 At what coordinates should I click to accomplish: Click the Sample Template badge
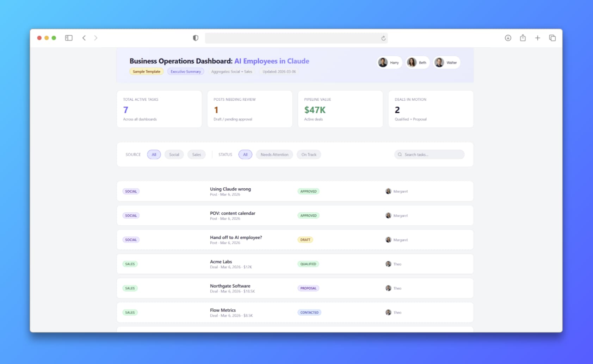[146, 71]
